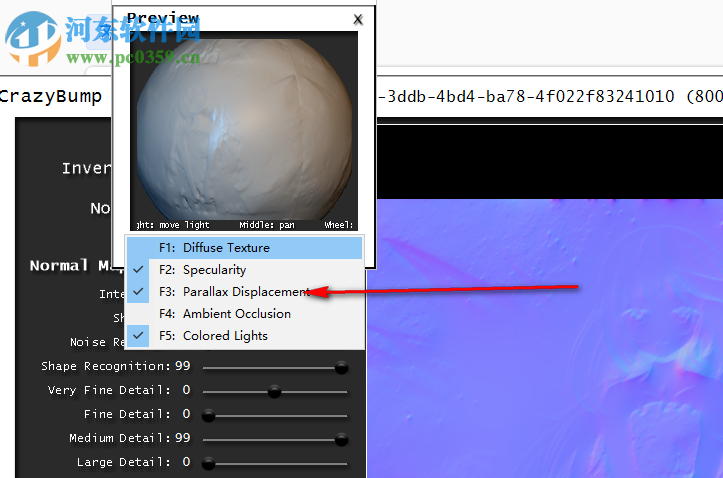This screenshot has width=723, height=478.
Task: Click the Large Detail label
Action: (124, 462)
